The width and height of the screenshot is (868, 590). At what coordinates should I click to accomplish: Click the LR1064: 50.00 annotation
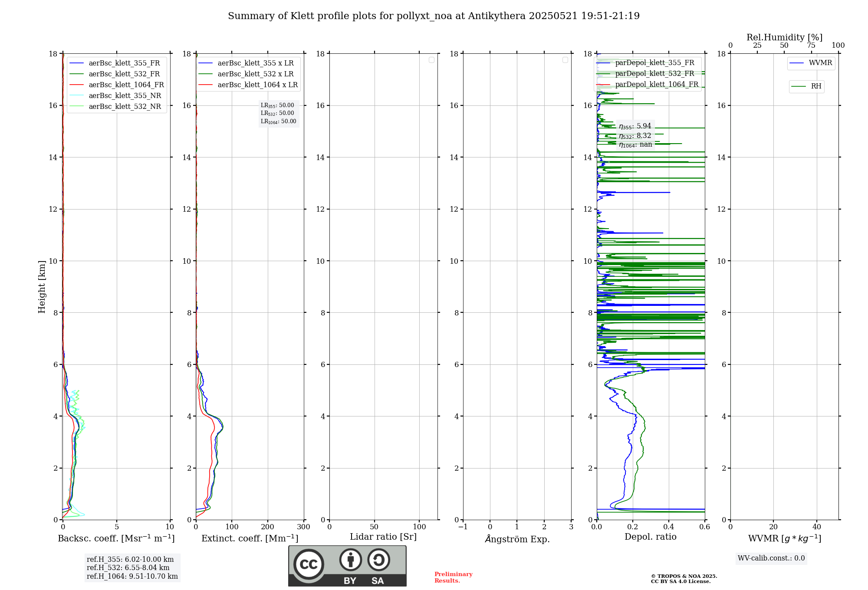[x=279, y=121]
